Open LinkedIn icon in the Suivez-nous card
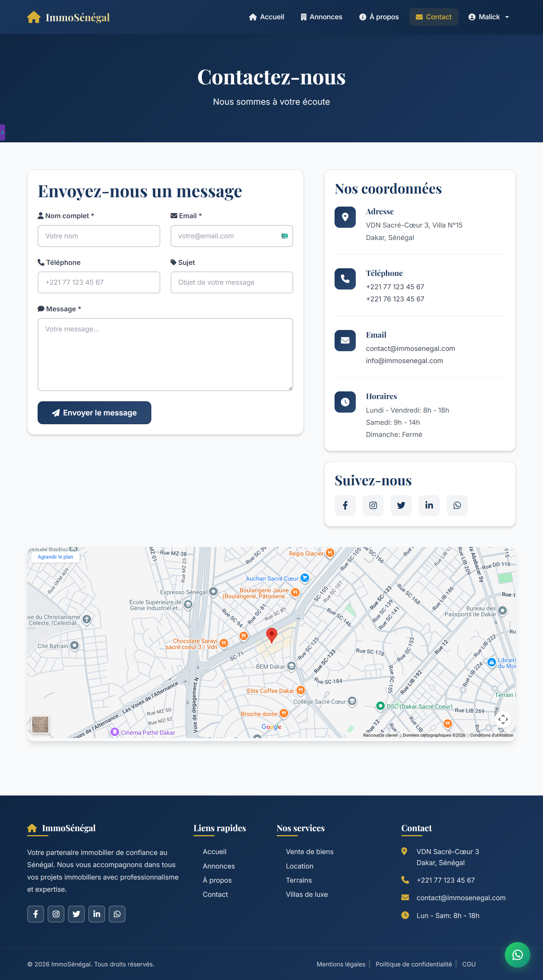 tap(429, 505)
